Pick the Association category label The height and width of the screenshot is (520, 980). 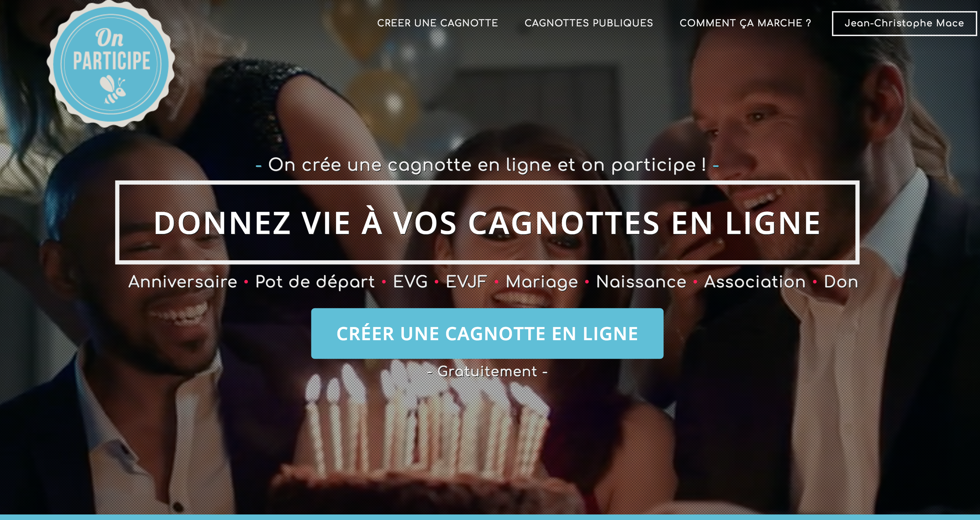(x=755, y=282)
